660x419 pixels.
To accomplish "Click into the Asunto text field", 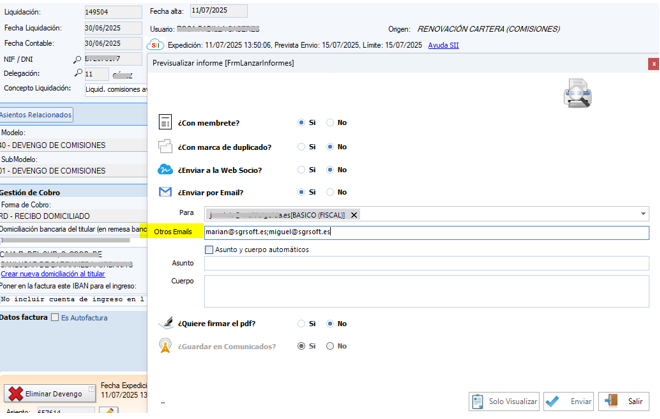I will (426, 264).
